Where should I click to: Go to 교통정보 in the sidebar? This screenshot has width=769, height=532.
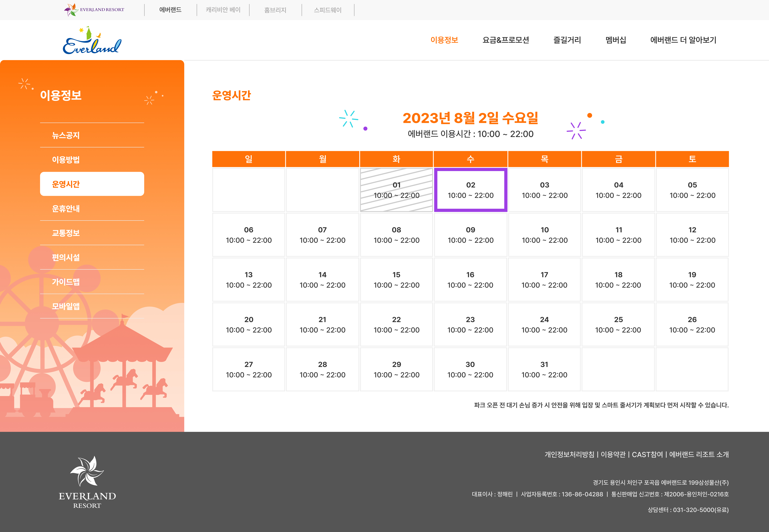[x=92, y=233]
